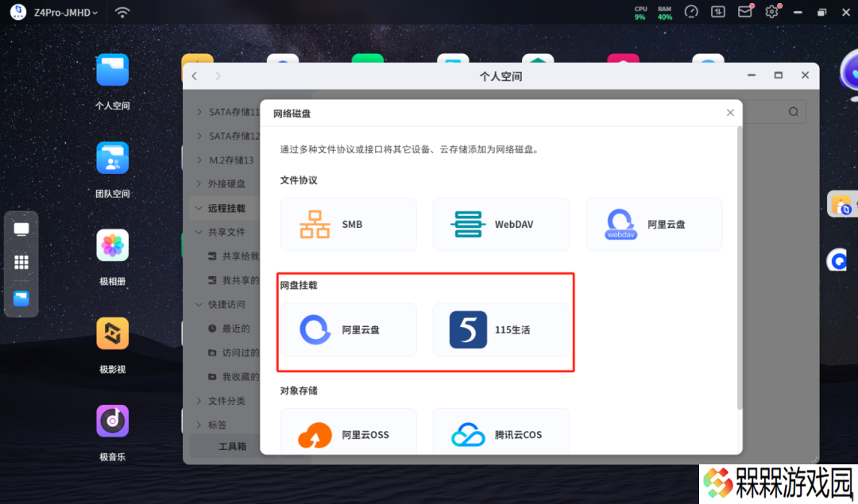Choose the 阿里云OSS object storage card
858x504 pixels.
point(349,432)
